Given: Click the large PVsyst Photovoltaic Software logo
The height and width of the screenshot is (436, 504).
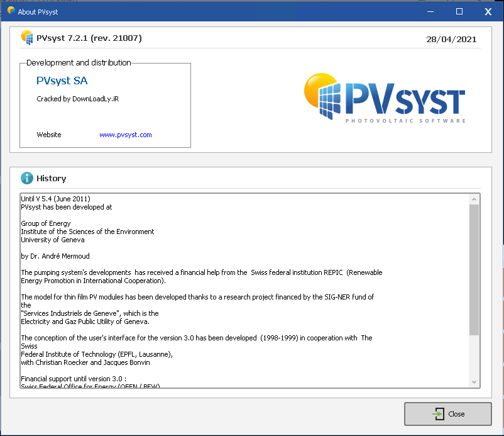Looking at the screenshot, I should 385,98.
